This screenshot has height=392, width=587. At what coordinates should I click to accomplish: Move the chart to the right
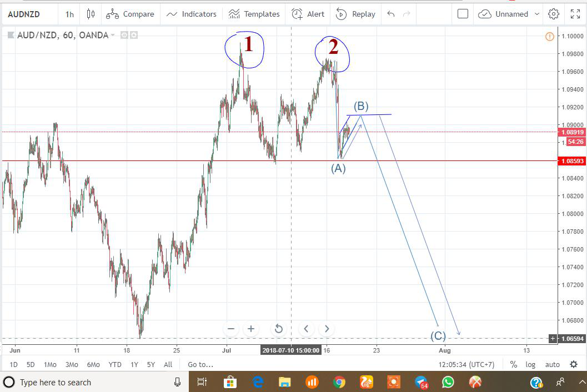tap(327, 329)
